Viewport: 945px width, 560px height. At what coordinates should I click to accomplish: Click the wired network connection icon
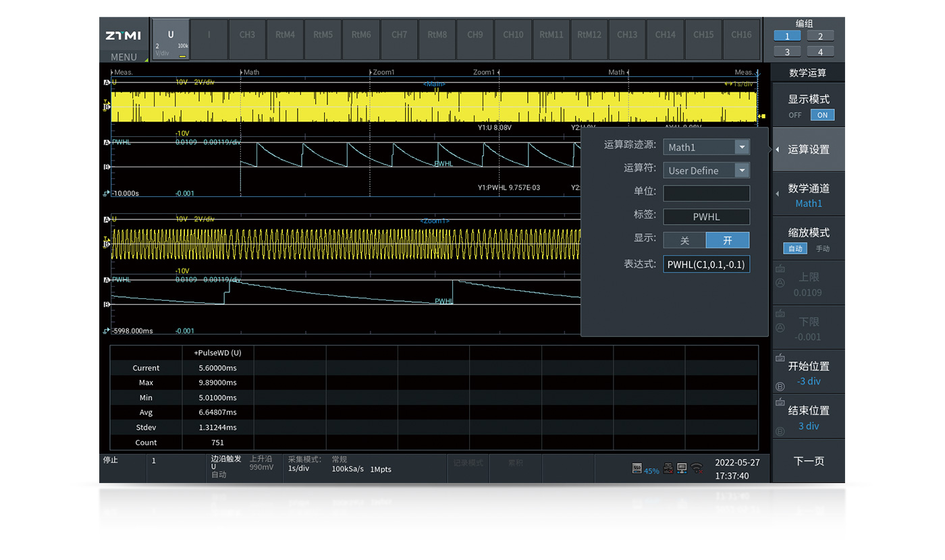coord(682,469)
